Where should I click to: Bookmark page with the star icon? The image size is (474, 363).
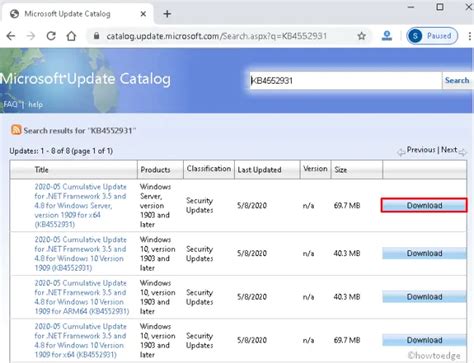tap(362, 36)
